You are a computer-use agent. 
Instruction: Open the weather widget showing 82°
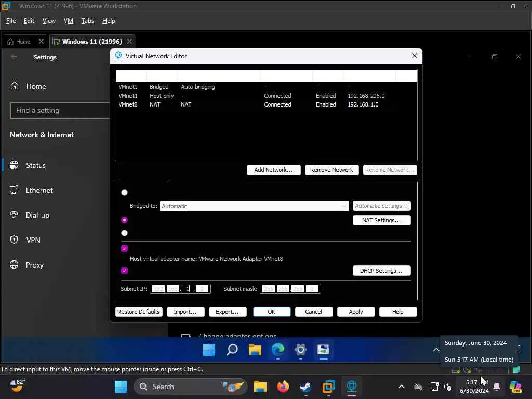pyautogui.click(x=17, y=386)
